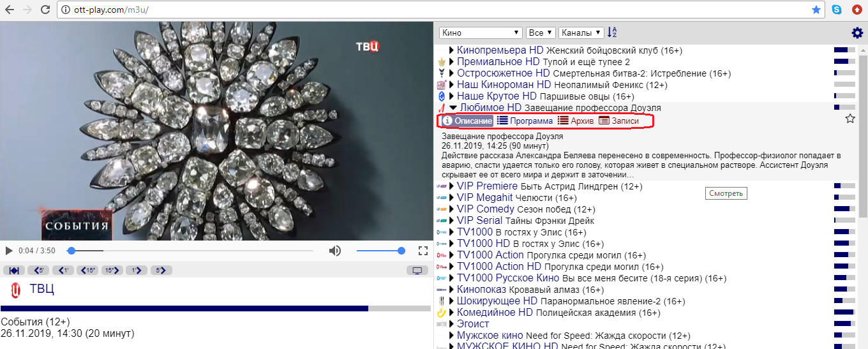
Task: Add Любимое HD to favorites with star
Action: 849,119
